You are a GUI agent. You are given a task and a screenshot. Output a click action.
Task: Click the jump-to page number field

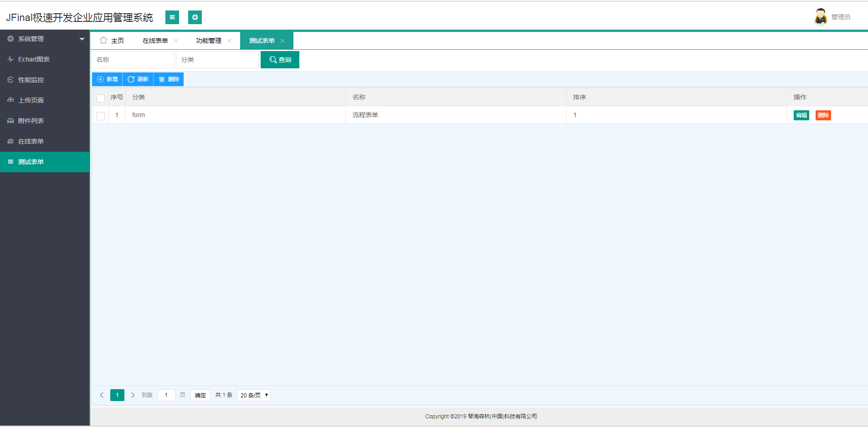(x=166, y=395)
